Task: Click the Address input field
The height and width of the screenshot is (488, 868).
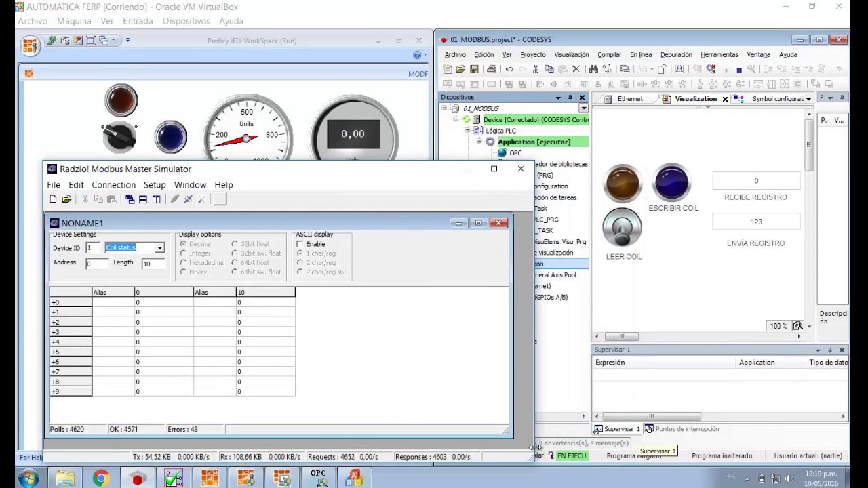Action: tap(97, 264)
